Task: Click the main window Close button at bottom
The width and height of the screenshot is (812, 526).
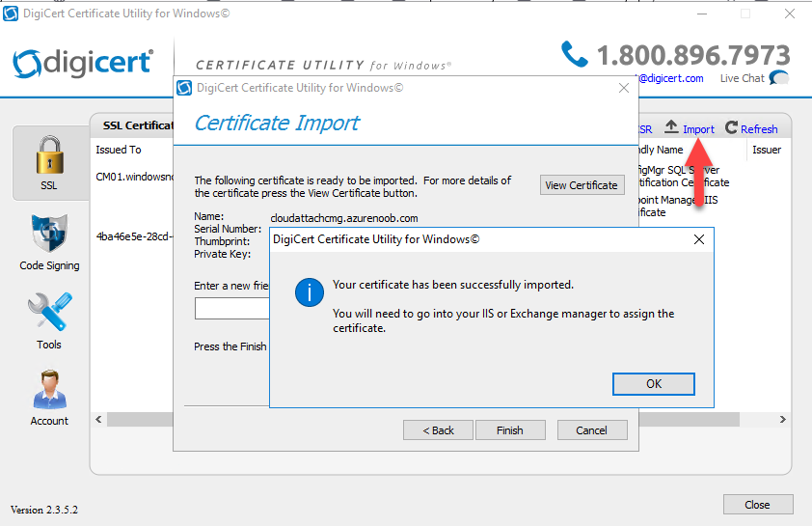Action: pos(758,504)
